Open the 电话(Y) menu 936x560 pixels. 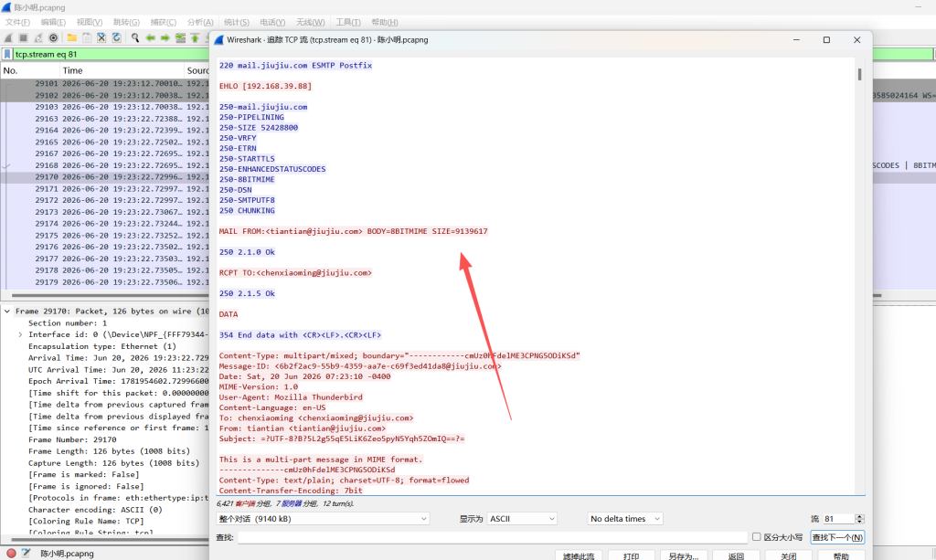[272, 22]
